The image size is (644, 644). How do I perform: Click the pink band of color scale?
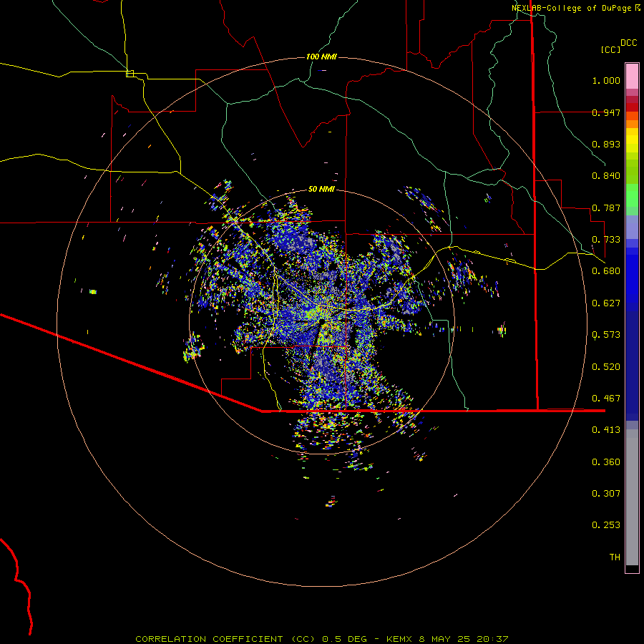pos(632,77)
